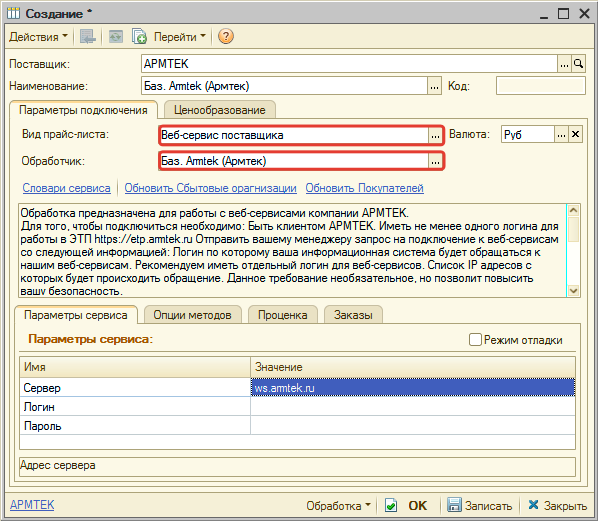The height and width of the screenshot is (521, 598).
Task: Click the green checkmark document icon
Action: 391,506
